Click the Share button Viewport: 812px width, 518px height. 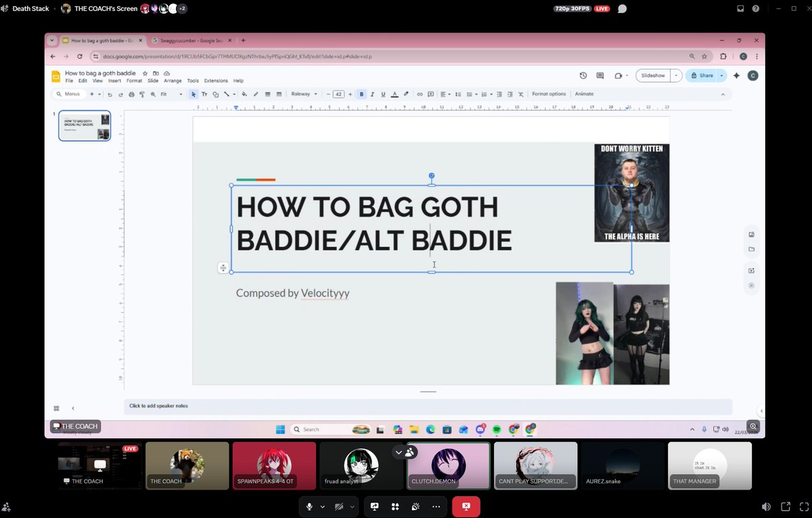click(702, 75)
